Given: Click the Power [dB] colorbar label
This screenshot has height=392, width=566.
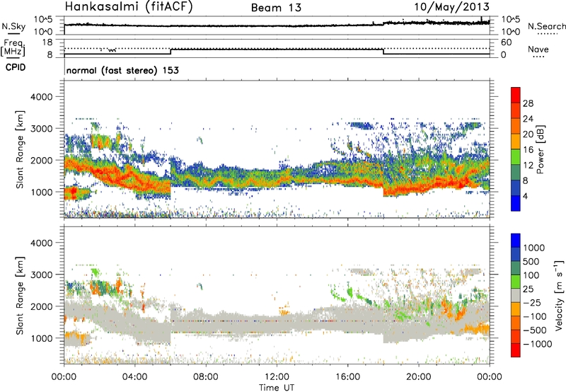Looking at the screenshot, I should pos(541,149).
